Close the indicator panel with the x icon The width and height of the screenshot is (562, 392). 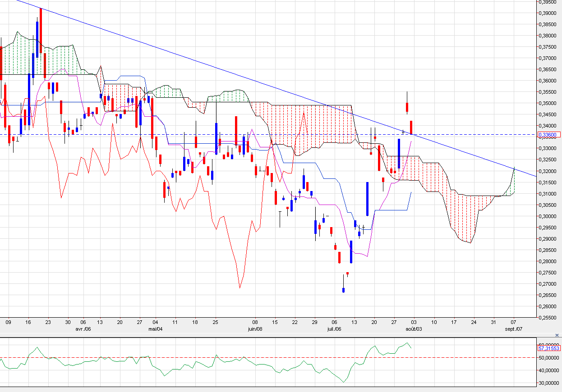point(557,335)
